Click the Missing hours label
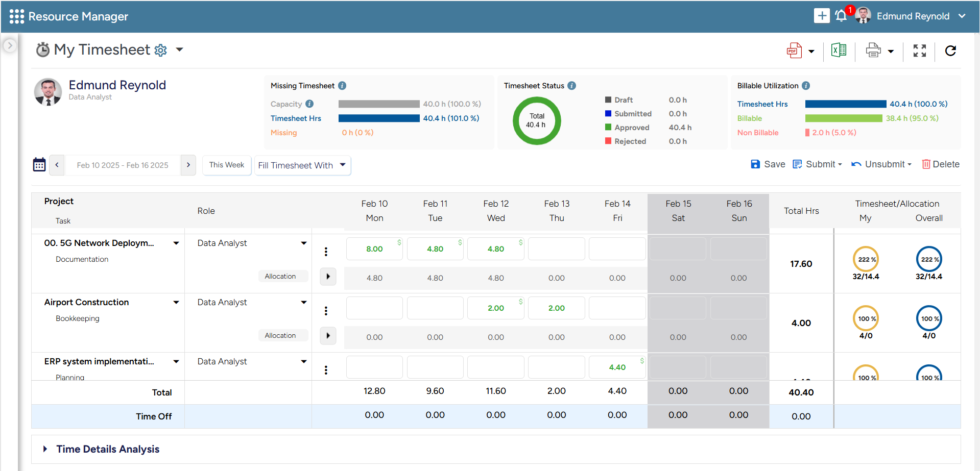Screen dimensions: 980x471 tap(284, 133)
